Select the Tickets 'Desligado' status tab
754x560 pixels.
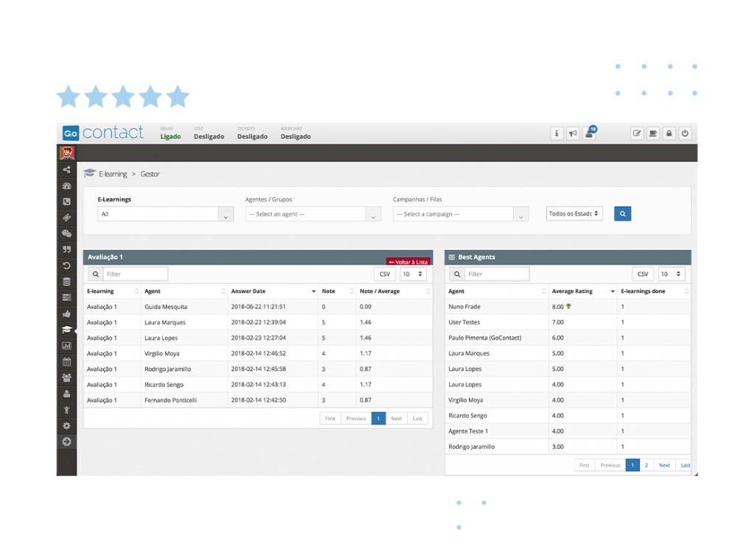252,133
